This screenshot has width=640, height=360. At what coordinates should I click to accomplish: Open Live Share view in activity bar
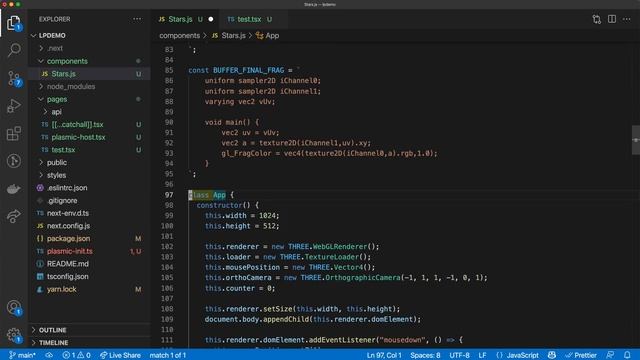point(14,216)
